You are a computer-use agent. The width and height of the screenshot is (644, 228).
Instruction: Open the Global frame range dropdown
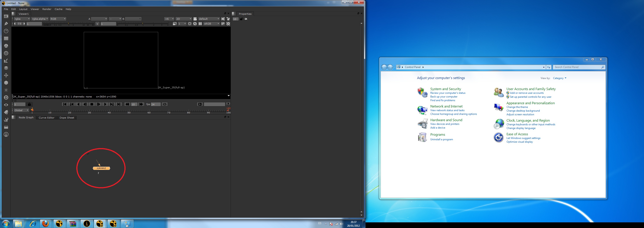(x=21, y=110)
